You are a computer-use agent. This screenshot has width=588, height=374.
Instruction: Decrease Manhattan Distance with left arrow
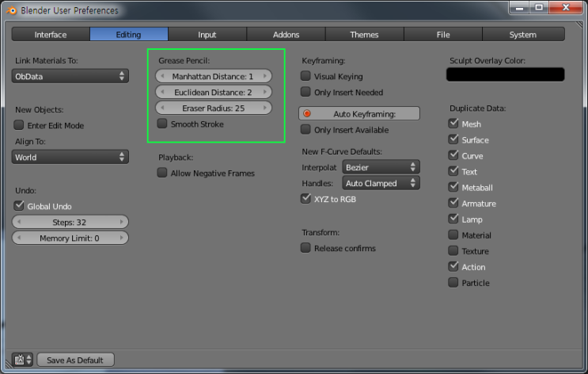point(162,76)
